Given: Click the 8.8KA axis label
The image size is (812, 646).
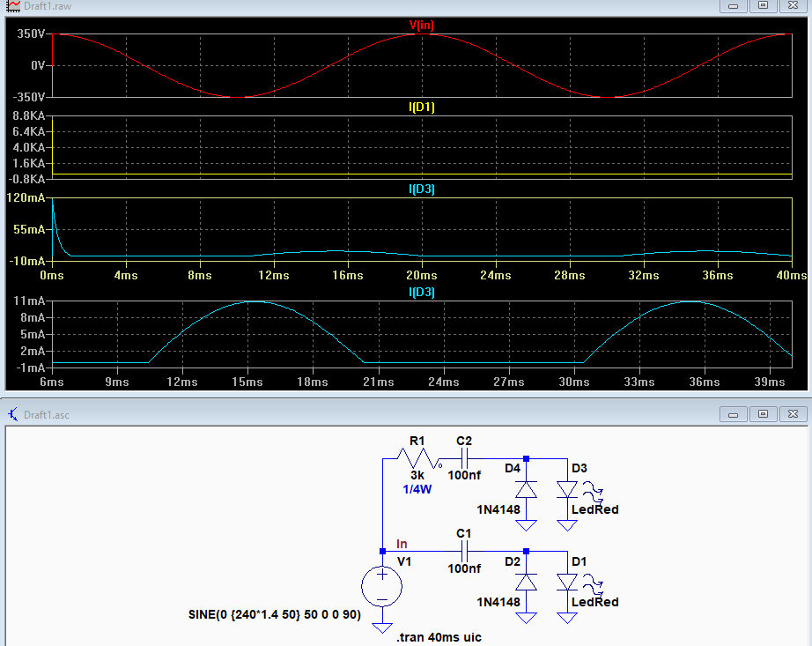Looking at the screenshot, I should pyautogui.click(x=29, y=115).
